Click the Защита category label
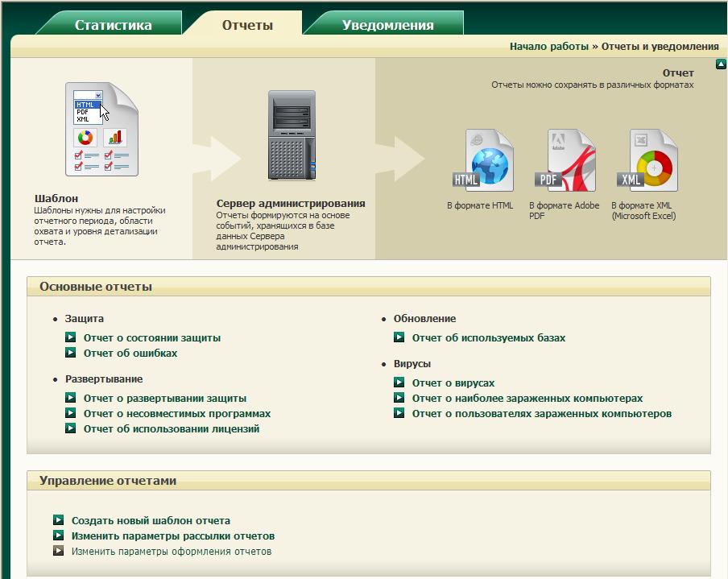Screen dimensions: 728x579 [x=84, y=319]
